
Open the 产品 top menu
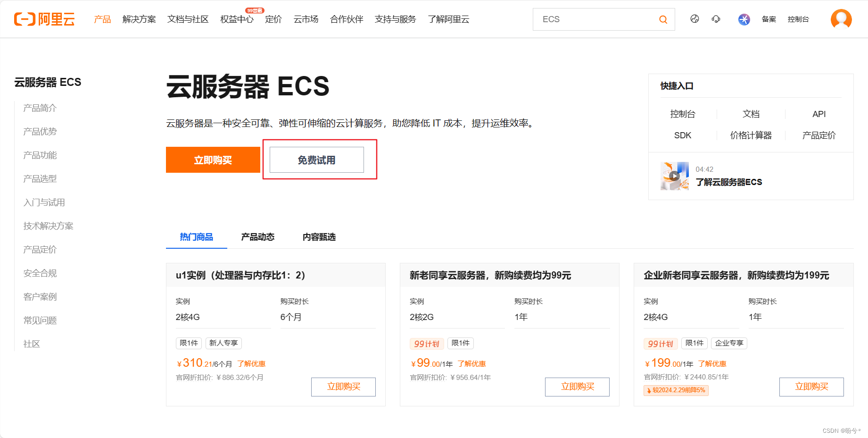click(102, 19)
